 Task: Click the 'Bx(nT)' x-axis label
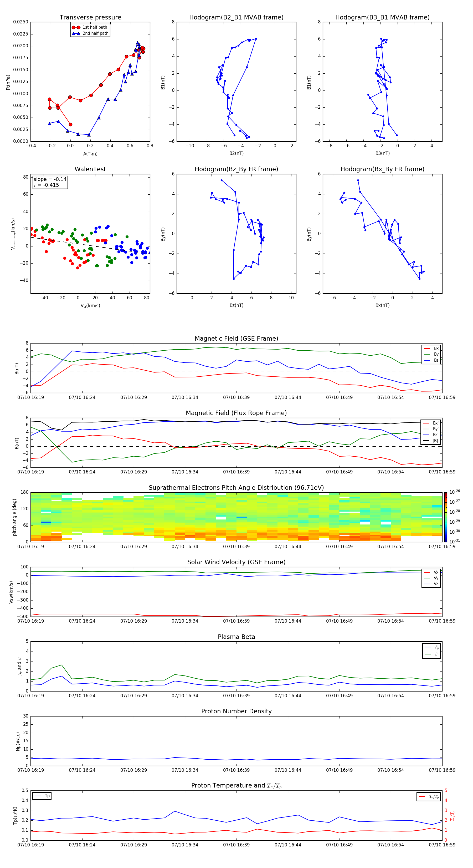(x=382, y=305)
